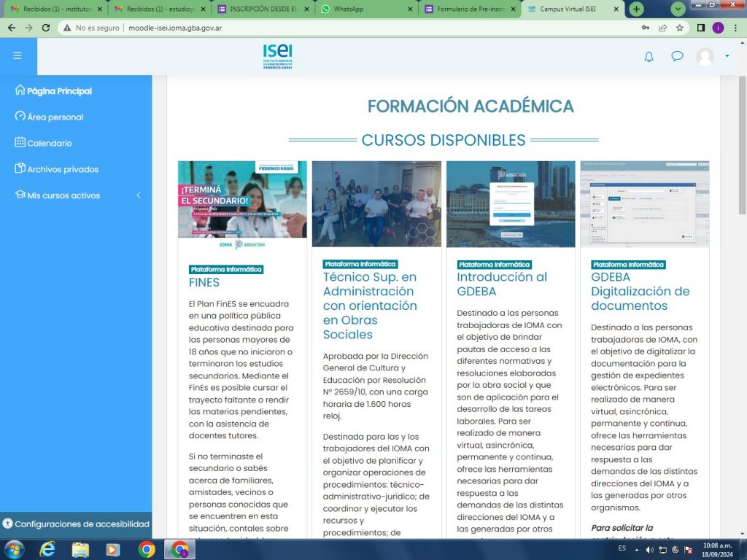Open a new browser tab
This screenshot has width=747, height=560.
[x=636, y=9]
